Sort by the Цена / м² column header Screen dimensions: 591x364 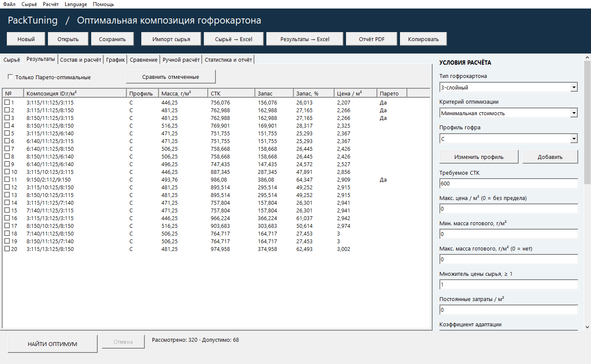[355, 93]
